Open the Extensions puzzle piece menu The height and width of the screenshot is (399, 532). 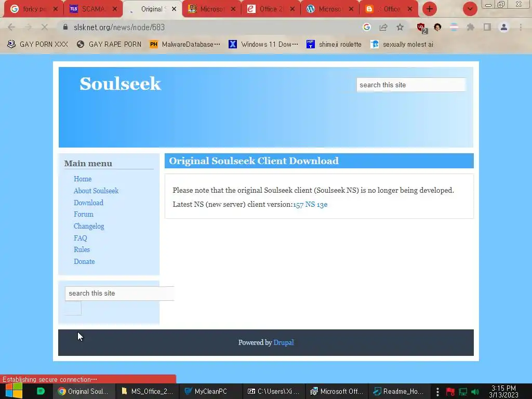[471, 27]
